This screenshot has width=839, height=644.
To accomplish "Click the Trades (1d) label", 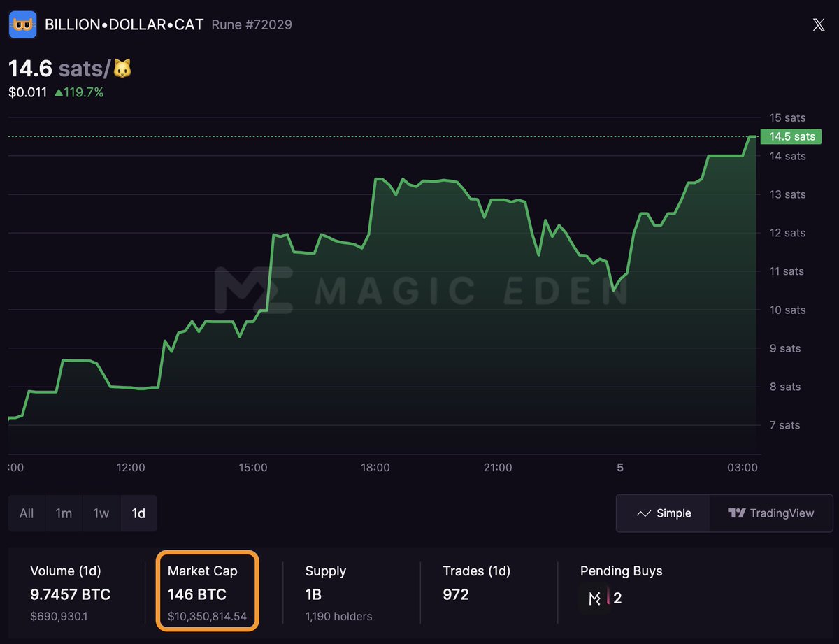I will pos(477,571).
